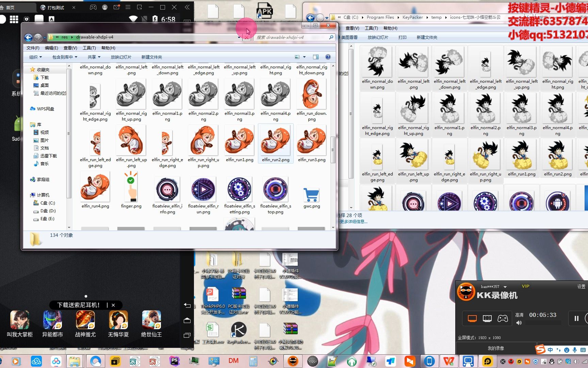Screen dimensions: 588x368
Task: Select region recording mode in KK录像机
Action: pyautogui.click(x=487, y=318)
